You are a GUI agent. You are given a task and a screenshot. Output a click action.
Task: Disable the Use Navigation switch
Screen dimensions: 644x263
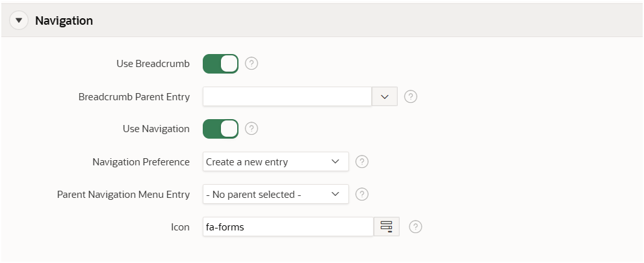point(220,129)
